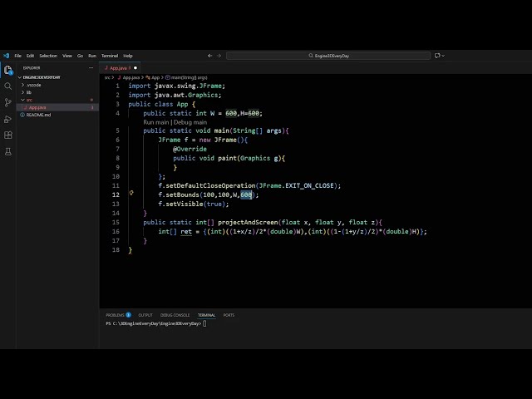Click line number 16 in the gutter

[116, 232]
